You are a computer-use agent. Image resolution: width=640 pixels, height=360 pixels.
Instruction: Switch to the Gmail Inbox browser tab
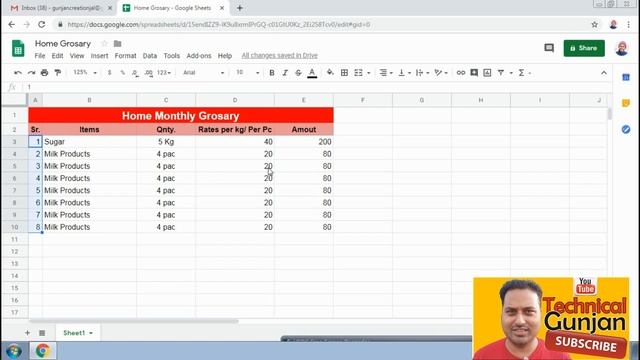[60, 8]
